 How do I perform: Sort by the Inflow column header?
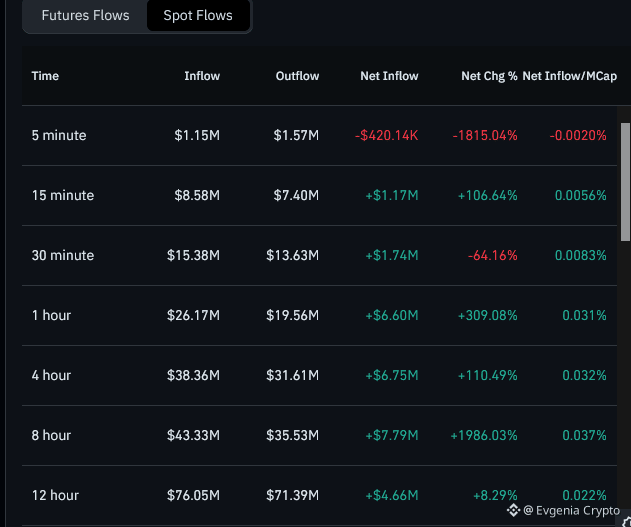tap(202, 76)
